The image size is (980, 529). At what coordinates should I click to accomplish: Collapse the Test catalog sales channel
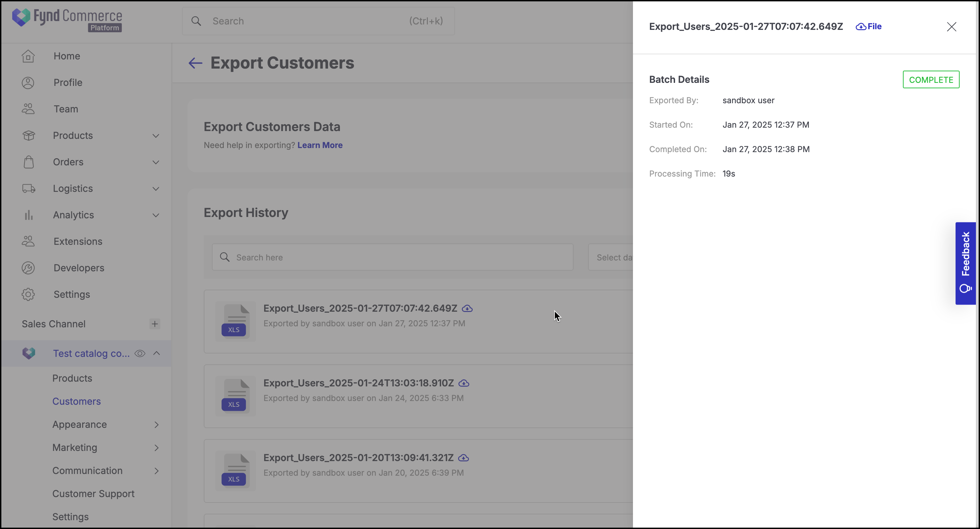156,353
